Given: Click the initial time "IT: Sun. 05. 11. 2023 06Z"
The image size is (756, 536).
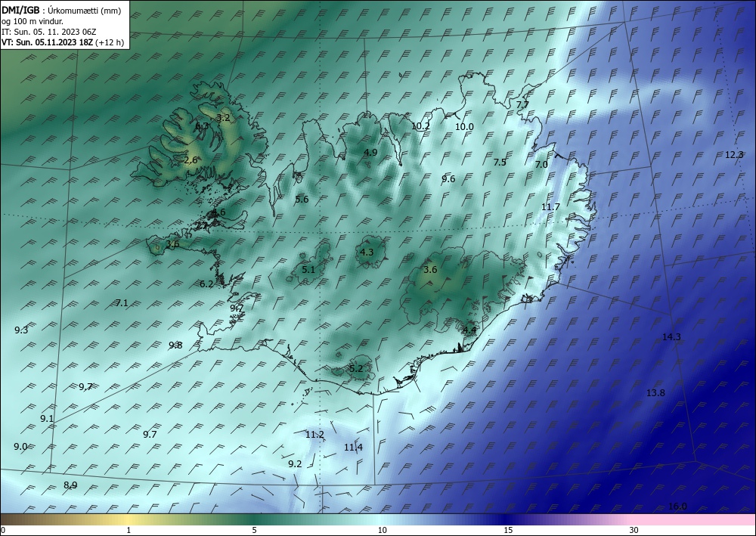Looking at the screenshot, I should (x=48, y=32).
